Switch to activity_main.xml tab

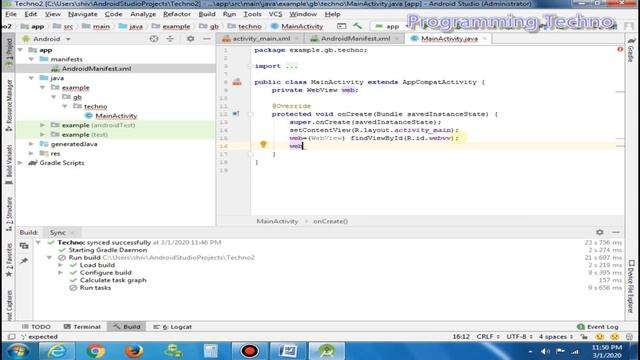point(261,38)
